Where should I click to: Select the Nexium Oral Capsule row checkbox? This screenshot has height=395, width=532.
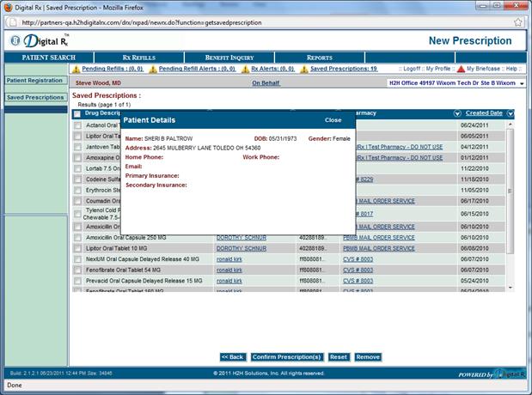pyautogui.click(x=77, y=258)
